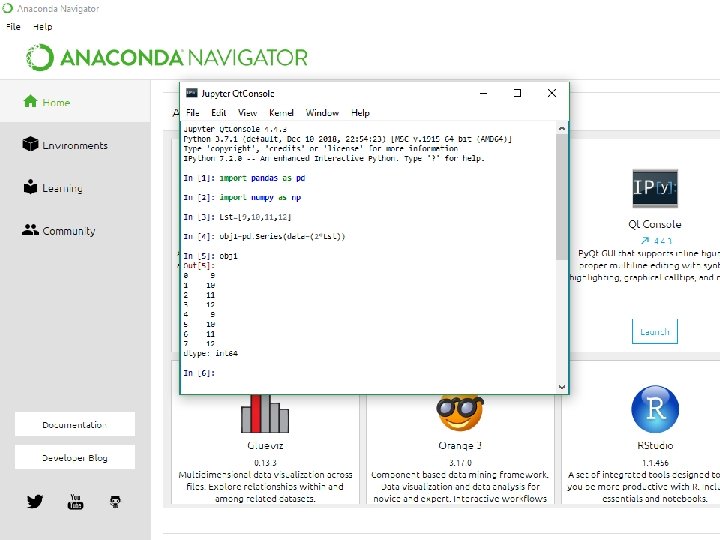Click the 'dtype: int64' output text
The width and height of the screenshot is (720, 540).
[x=211, y=354]
